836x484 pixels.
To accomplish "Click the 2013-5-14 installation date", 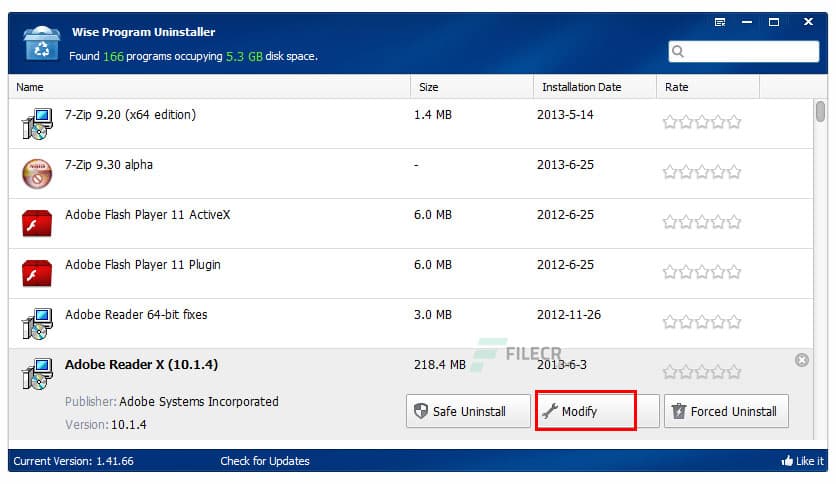I will (x=565, y=115).
